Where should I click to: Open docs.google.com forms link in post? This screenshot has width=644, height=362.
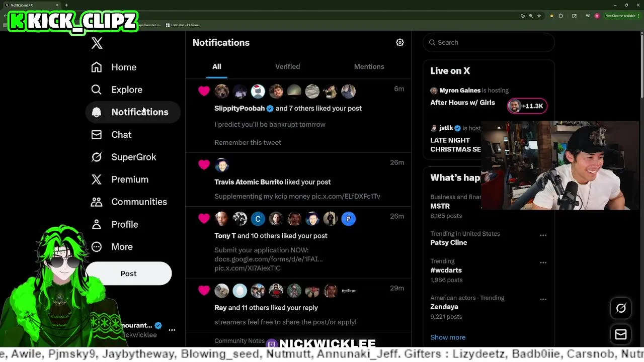[269, 259]
